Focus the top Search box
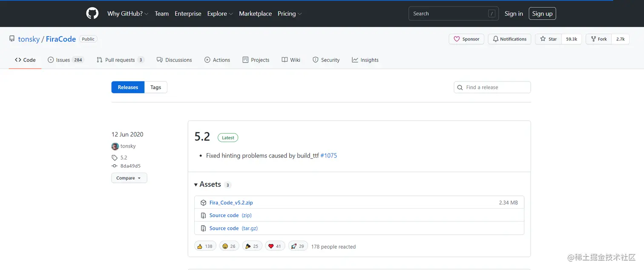This screenshot has height=270, width=644. click(x=454, y=14)
